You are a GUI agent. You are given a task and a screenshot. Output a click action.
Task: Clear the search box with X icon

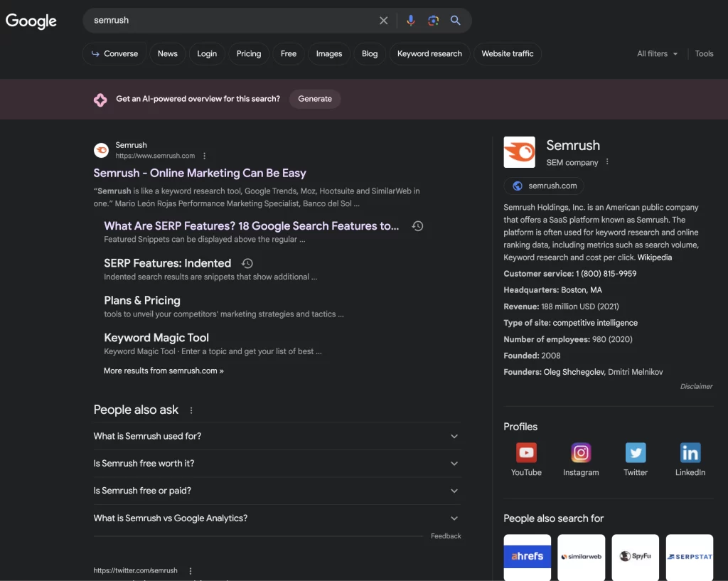point(384,21)
